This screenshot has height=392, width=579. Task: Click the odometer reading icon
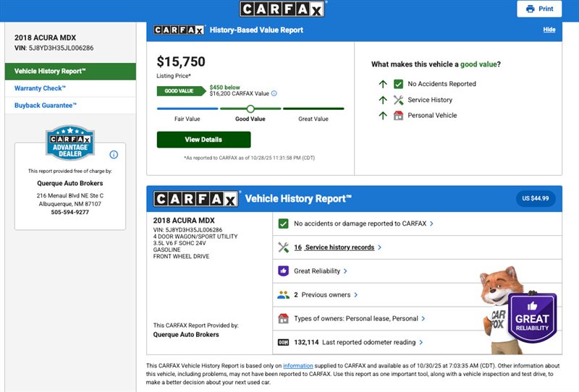click(x=284, y=342)
